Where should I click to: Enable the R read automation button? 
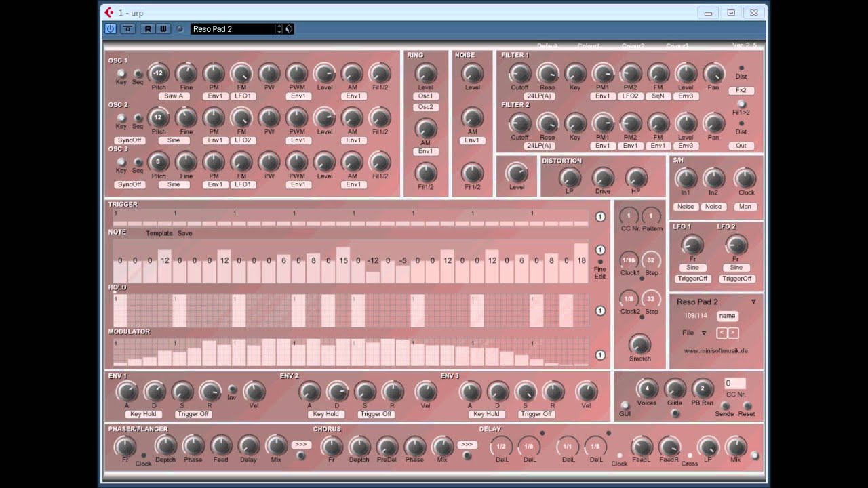click(147, 28)
